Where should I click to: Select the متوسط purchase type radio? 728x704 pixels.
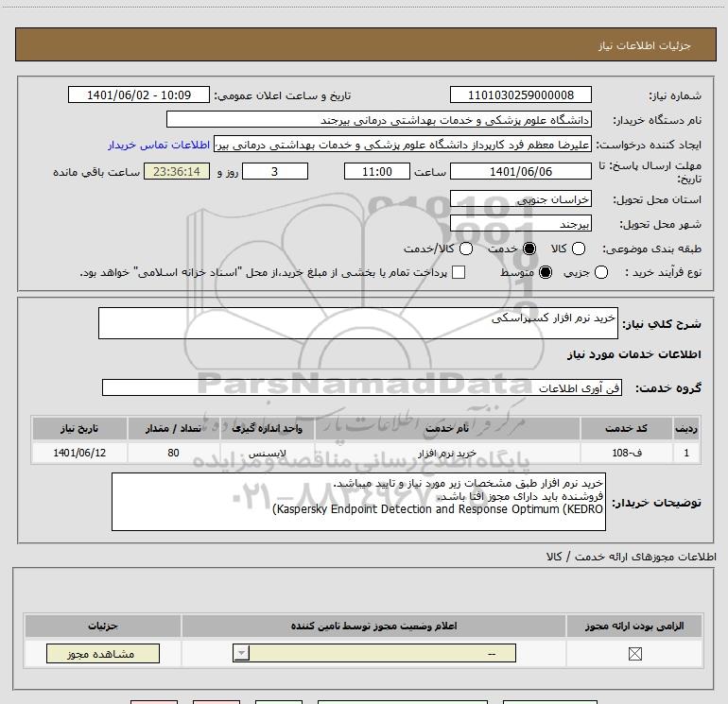tap(546, 272)
